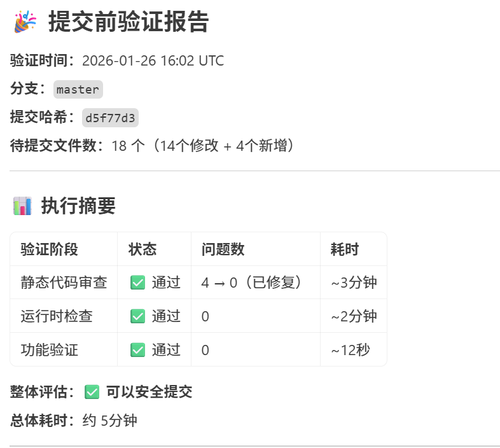This screenshot has width=500, height=448.
Task: Click the 18 个 pending files count text
Action: pyautogui.click(x=128, y=146)
